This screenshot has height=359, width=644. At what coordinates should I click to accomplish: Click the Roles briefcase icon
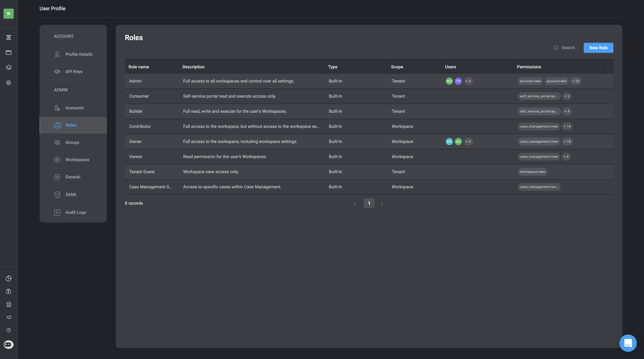point(58,125)
